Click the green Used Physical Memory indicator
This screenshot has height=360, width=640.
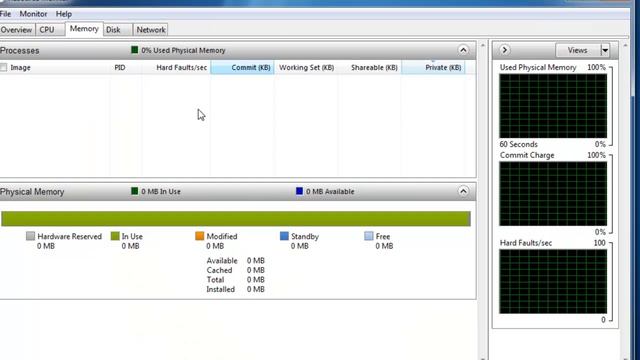coord(135,50)
